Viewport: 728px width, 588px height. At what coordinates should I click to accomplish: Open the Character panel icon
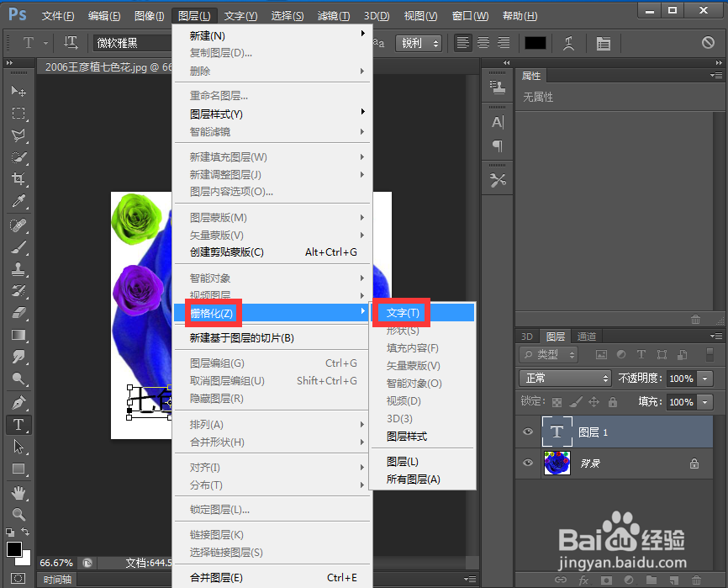click(x=497, y=122)
